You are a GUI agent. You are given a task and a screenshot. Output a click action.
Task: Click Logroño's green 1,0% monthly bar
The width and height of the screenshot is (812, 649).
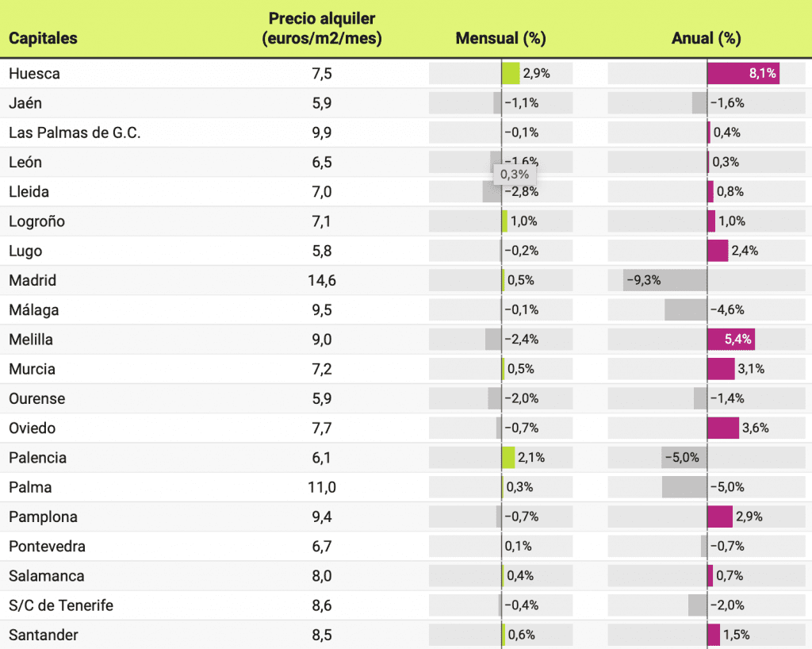pyautogui.click(x=504, y=221)
